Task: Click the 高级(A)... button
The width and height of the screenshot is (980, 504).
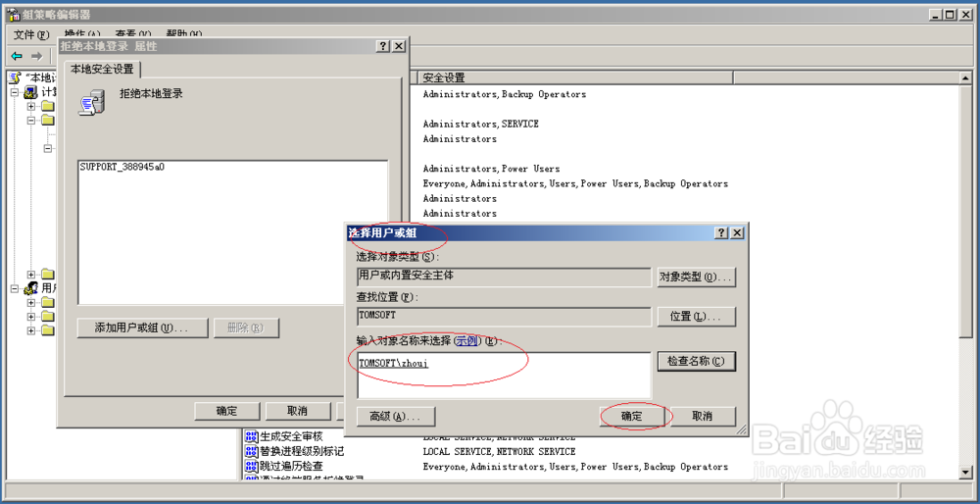Action: click(x=396, y=417)
